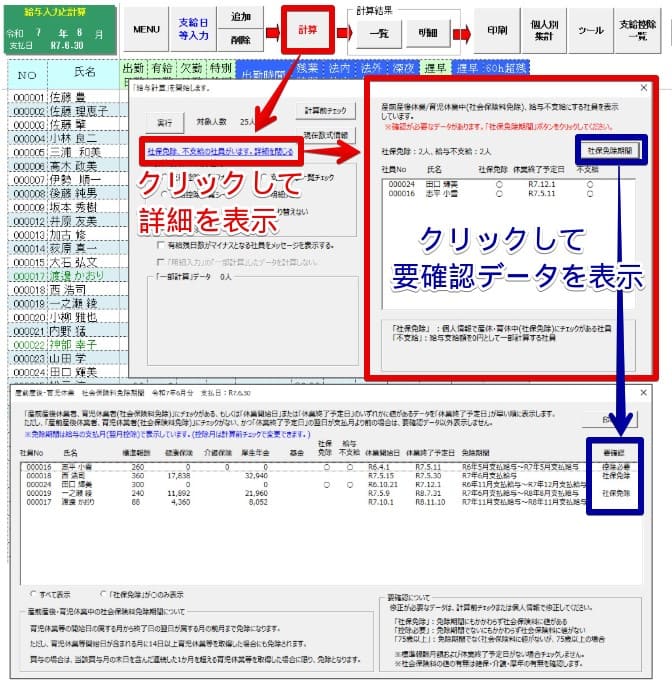Select employee 000005 三浦 和美
This screenshot has width=672, height=684.
(x=65, y=152)
